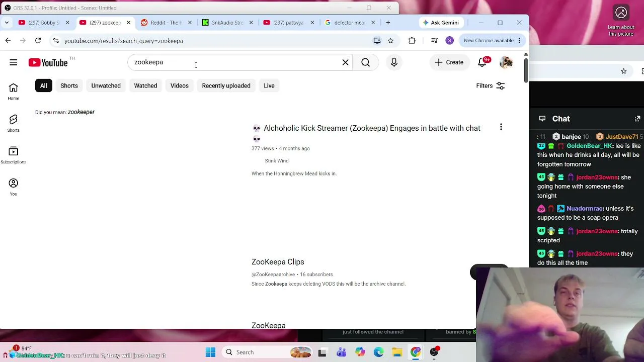
Task: Open the You page in the sidebar
Action: (x=14, y=187)
